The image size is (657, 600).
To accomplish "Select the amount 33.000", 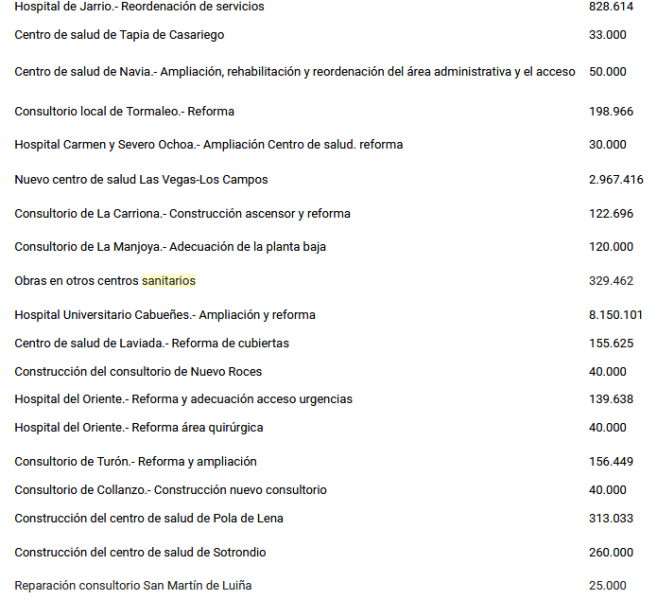I will tap(608, 35).
